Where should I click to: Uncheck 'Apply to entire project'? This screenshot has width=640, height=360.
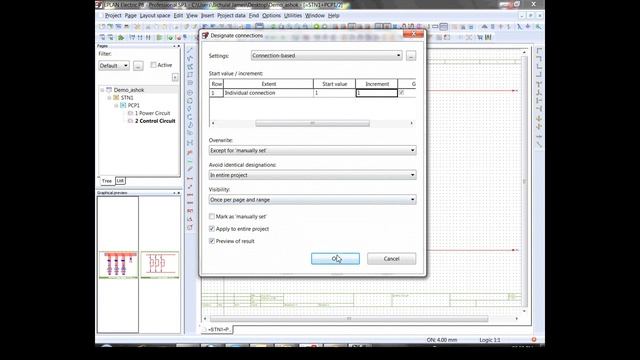pyautogui.click(x=211, y=229)
